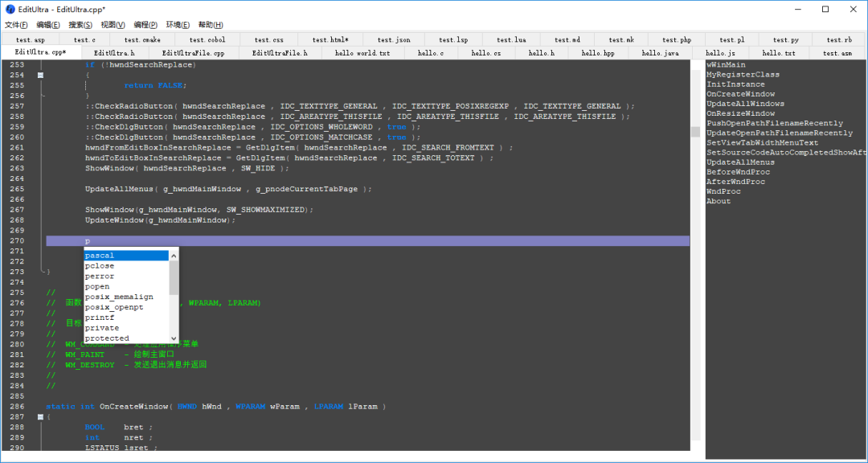
Task: Jump to wWinMain in function list
Action: (x=726, y=65)
